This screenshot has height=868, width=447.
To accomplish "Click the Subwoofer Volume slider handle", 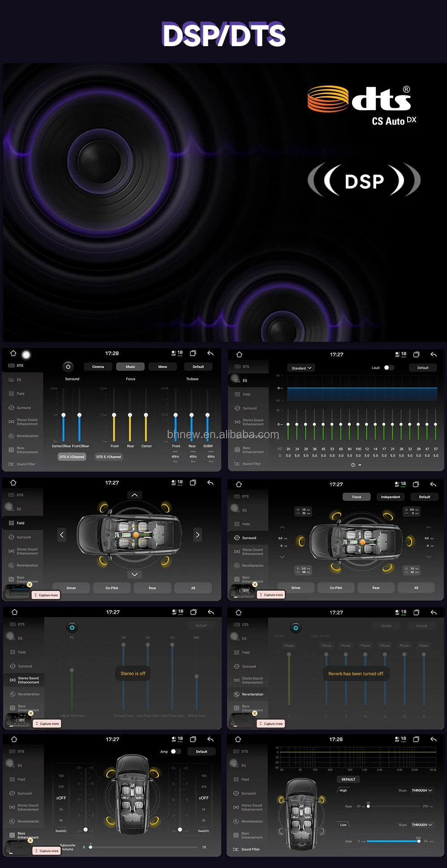I will [90, 847].
